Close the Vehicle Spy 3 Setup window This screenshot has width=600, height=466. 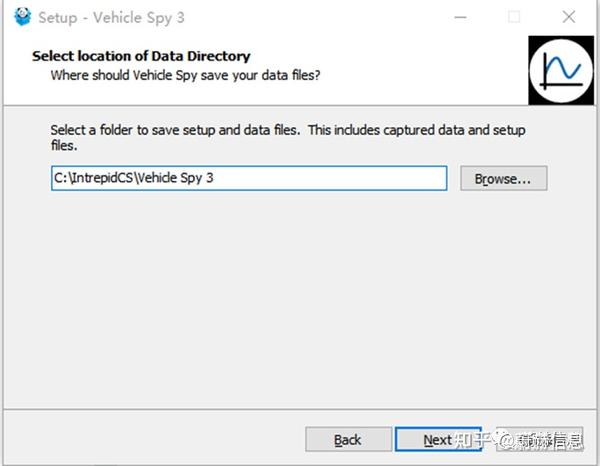point(567,17)
